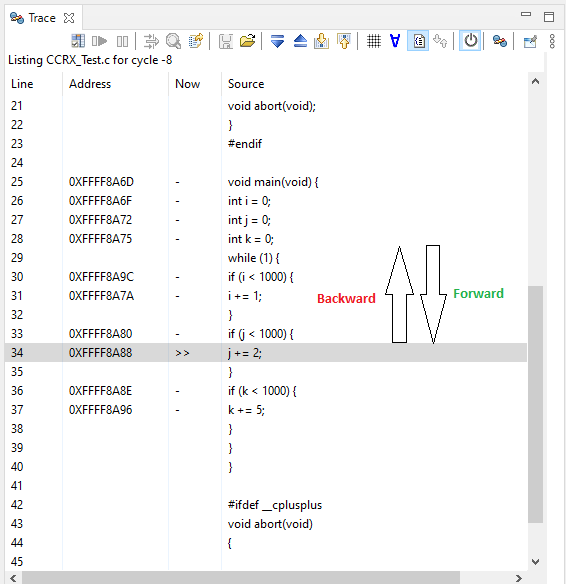Click the Source column header
Viewport: 566px width, 584px height.
[246, 84]
